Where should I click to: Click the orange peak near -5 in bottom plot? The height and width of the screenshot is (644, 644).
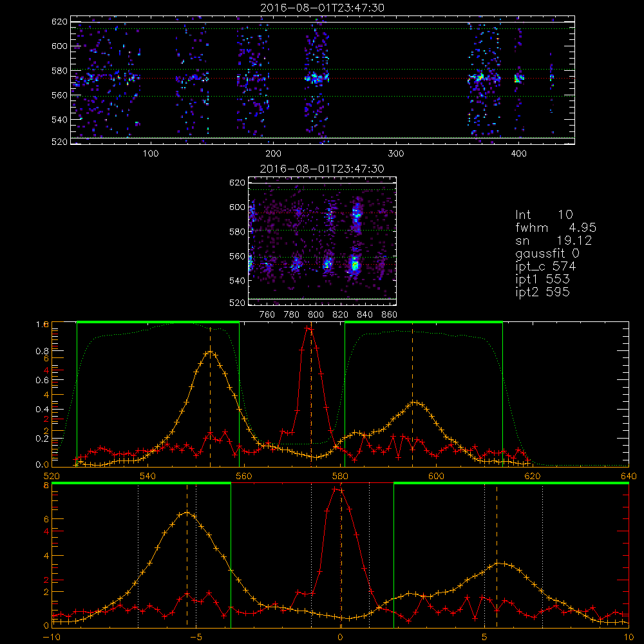coord(187,513)
